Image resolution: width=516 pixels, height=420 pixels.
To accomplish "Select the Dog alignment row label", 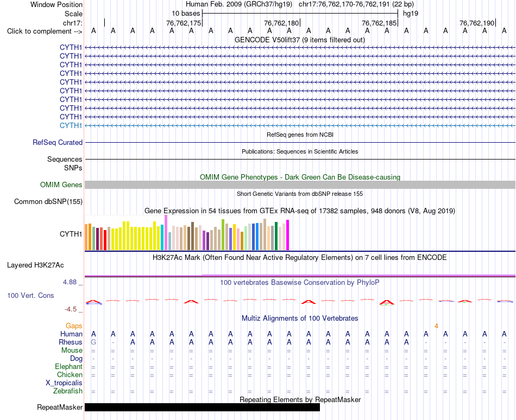I will 76,359.
